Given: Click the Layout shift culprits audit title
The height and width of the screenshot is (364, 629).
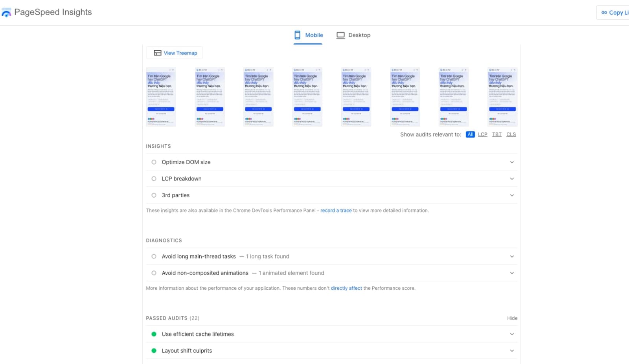Looking at the screenshot, I should 187,351.
